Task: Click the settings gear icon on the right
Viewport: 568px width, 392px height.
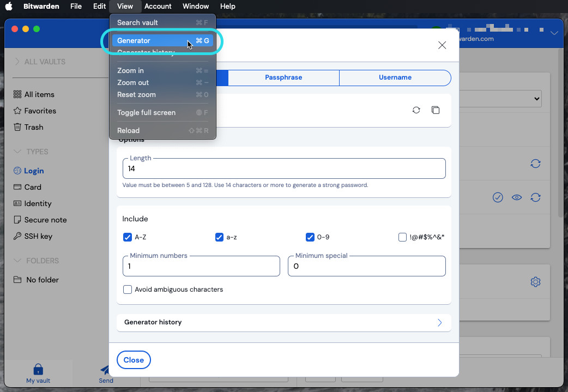Action: coord(535,282)
